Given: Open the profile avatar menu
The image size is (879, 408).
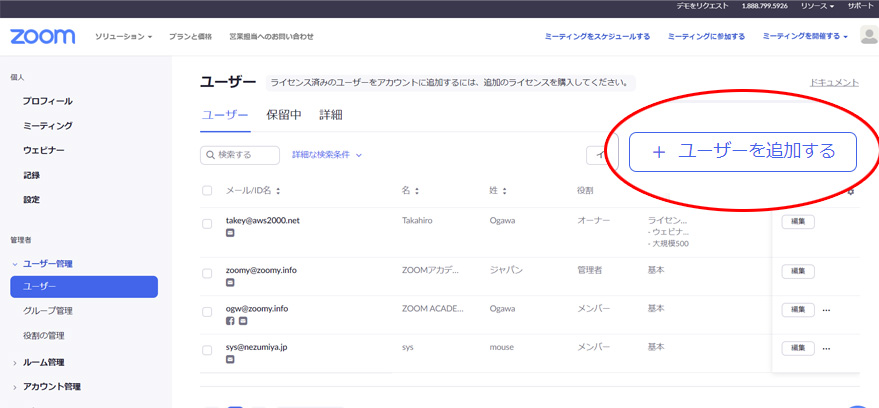Looking at the screenshot, I should pos(868,36).
